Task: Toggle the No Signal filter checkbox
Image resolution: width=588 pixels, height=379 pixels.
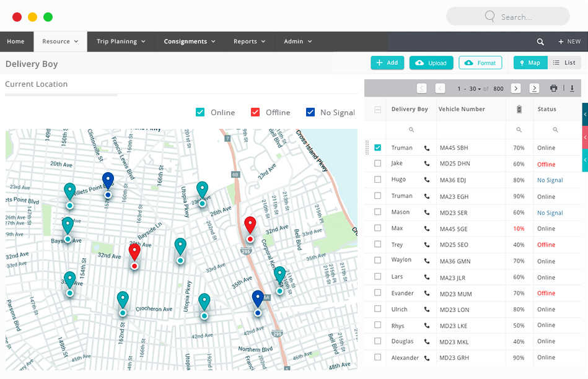Action: (310, 112)
